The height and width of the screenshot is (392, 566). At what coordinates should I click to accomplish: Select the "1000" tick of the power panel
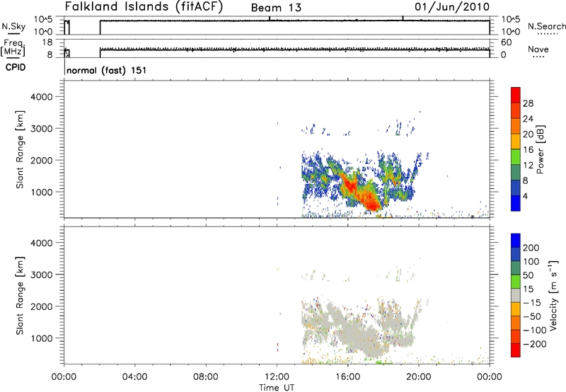(41, 192)
